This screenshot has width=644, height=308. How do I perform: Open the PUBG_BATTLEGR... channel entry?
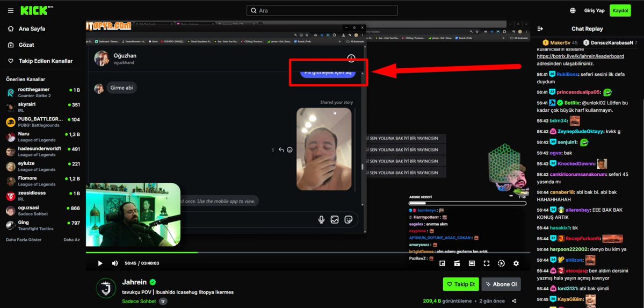43,122
